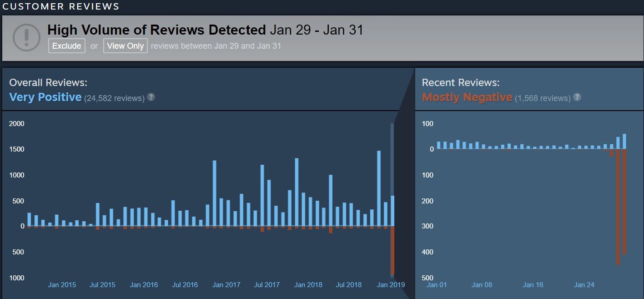This screenshot has width=644, height=299.
Task: Click the tallest red bar in Recent Reviews chart
Action: point(618,207)
